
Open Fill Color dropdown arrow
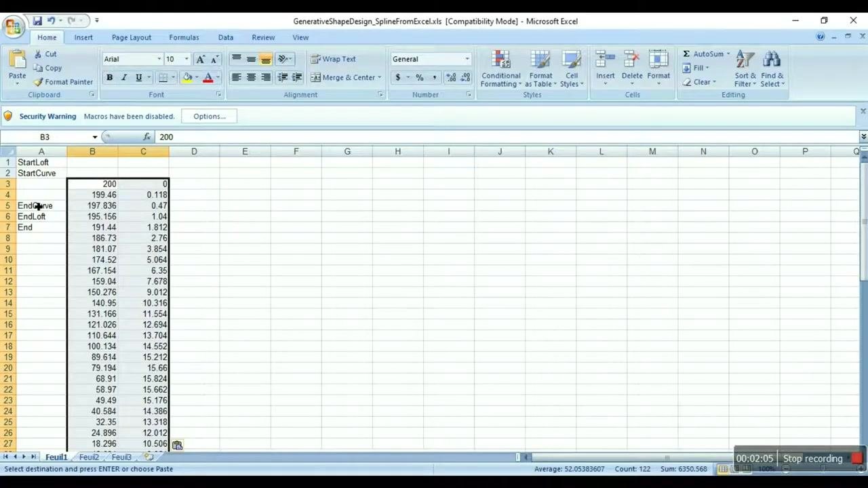click(197, 78)
